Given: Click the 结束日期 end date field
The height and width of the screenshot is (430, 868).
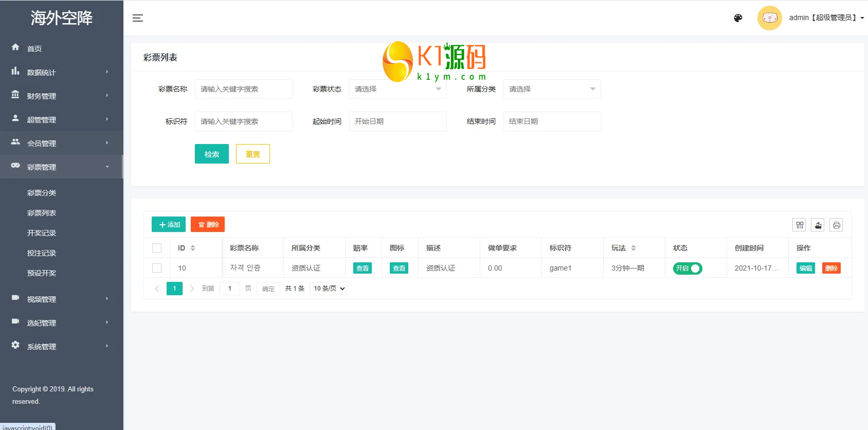Looking at the screenshot, I should point(552,121).
